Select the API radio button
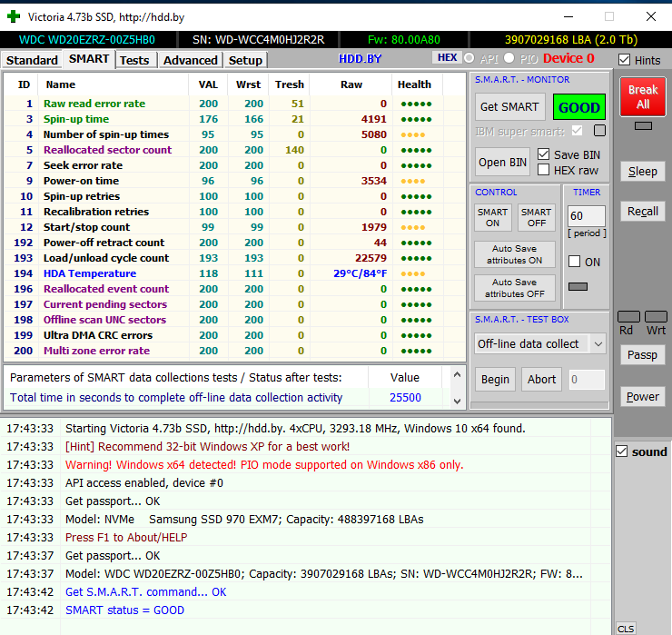Image resolution: width=672 pixels, height=635 pixels. (469, 58)
